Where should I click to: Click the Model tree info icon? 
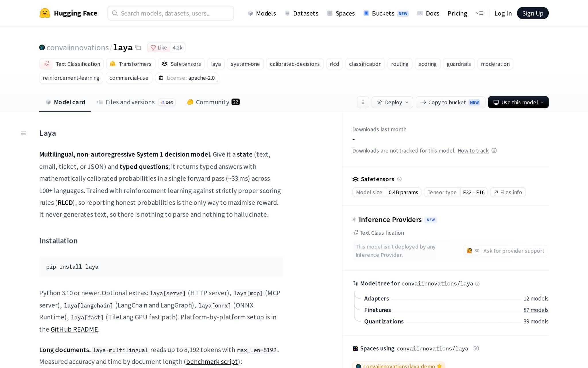pyautogui.click(x=477, y=284)
